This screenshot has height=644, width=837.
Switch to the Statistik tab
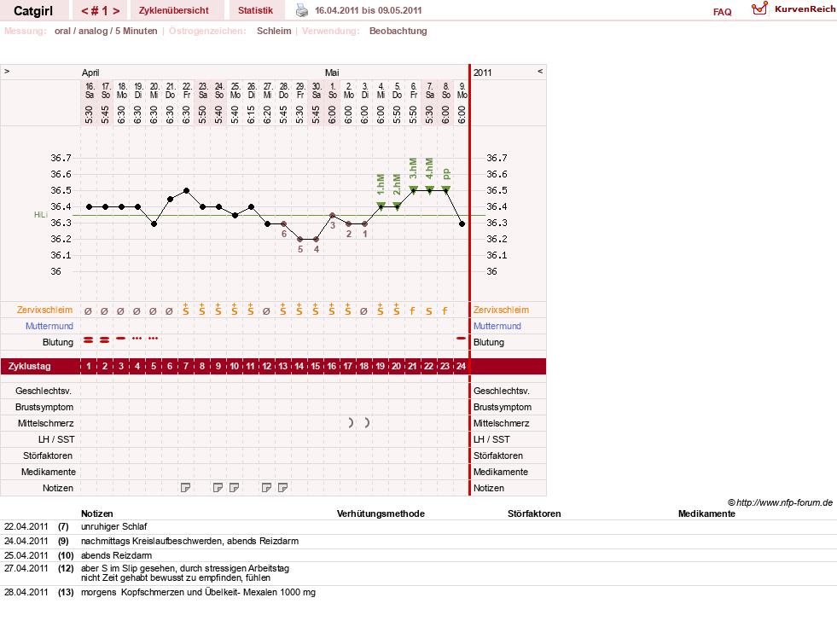pyautogui.click(x=255, y=11)
